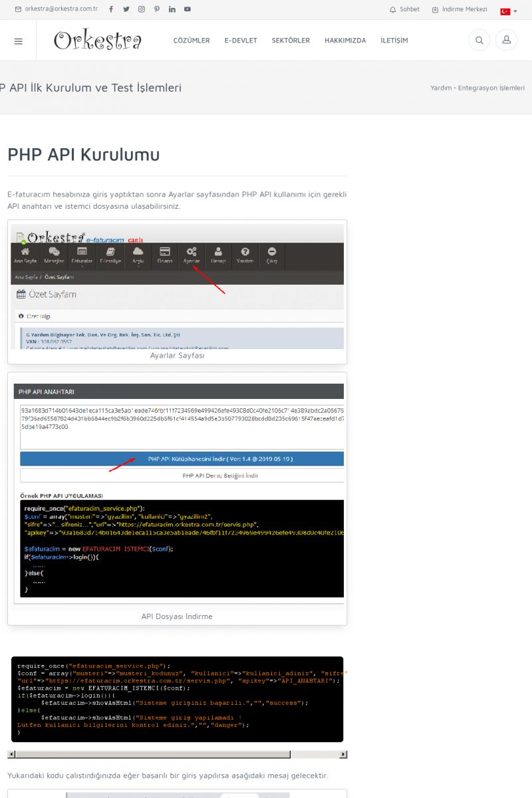Open the Twitter social icon
The image size is (532, 798).
point(126,9)
